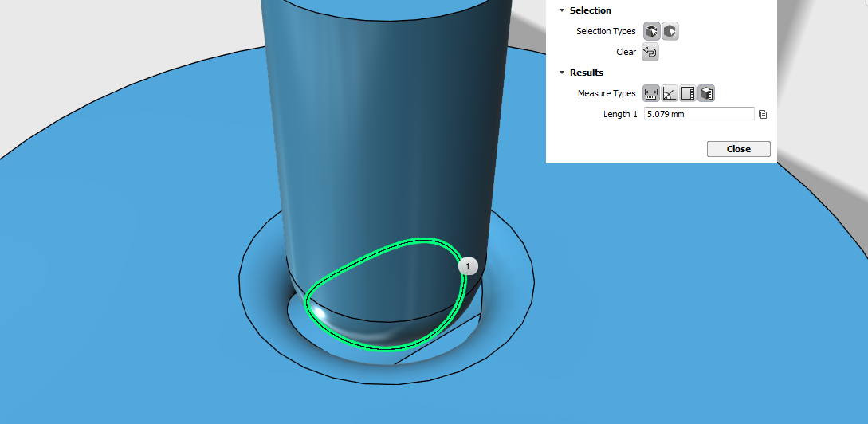Screen dimensions: 868x424
Task: Select the body selection type icon
Action: click(670, 31)
